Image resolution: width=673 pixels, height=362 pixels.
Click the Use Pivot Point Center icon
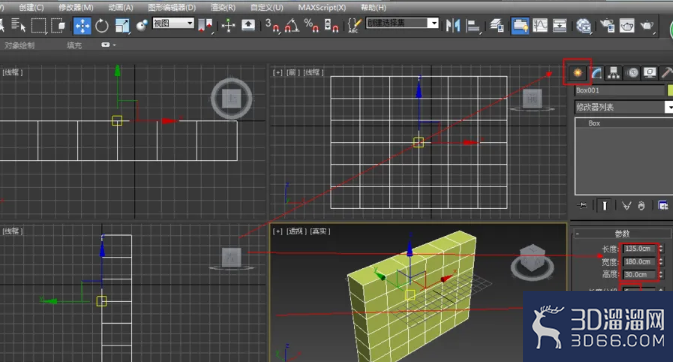click(205, 25)
